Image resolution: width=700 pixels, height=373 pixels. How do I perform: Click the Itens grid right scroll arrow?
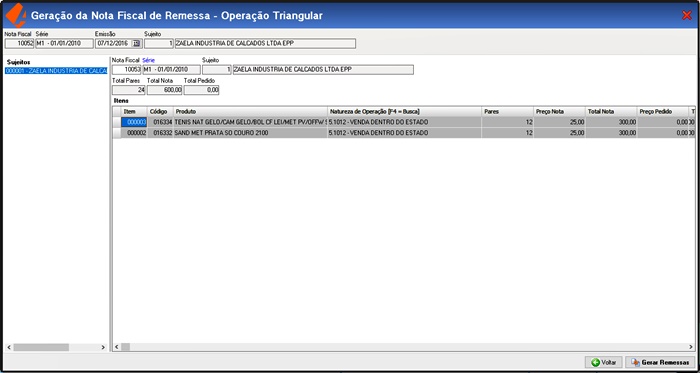691,347
